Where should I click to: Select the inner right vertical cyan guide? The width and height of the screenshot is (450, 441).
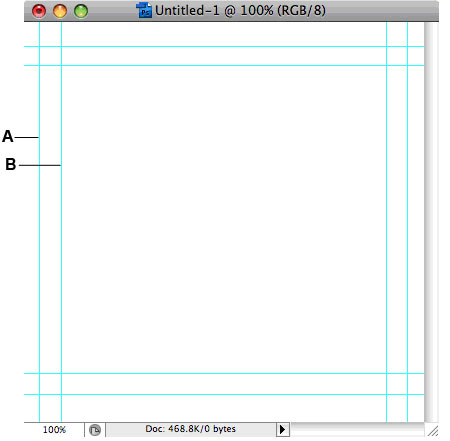(386, 222)
